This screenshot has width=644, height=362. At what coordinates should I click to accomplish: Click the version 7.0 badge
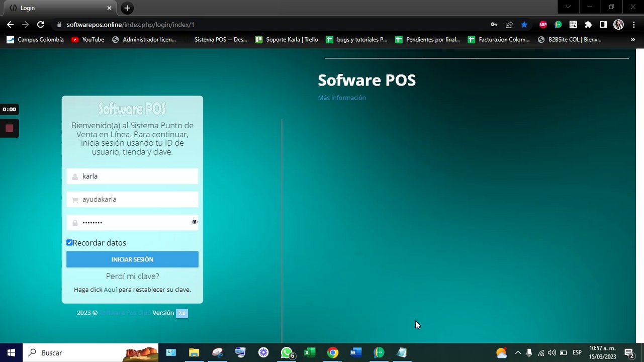pos(182,313)
